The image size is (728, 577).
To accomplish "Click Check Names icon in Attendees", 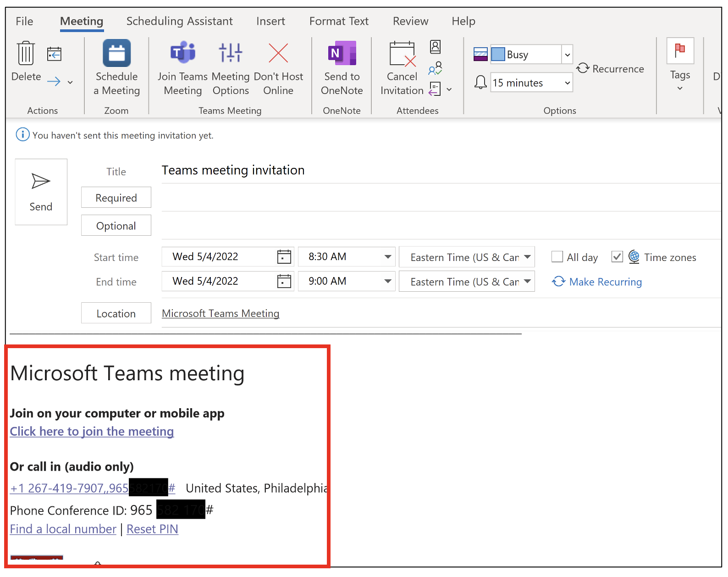I will (x=435, y=68).
